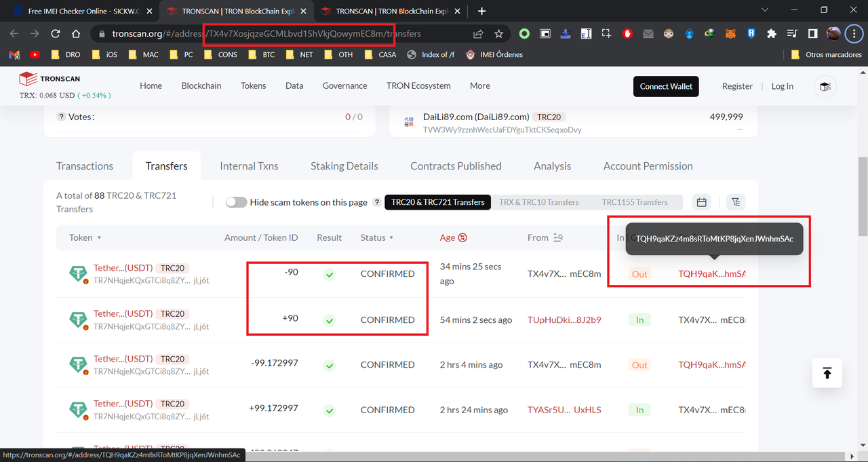This screenshot has width=868, height=462.
Task: Go to the Home nav link
Action: (x=151, y=85)
